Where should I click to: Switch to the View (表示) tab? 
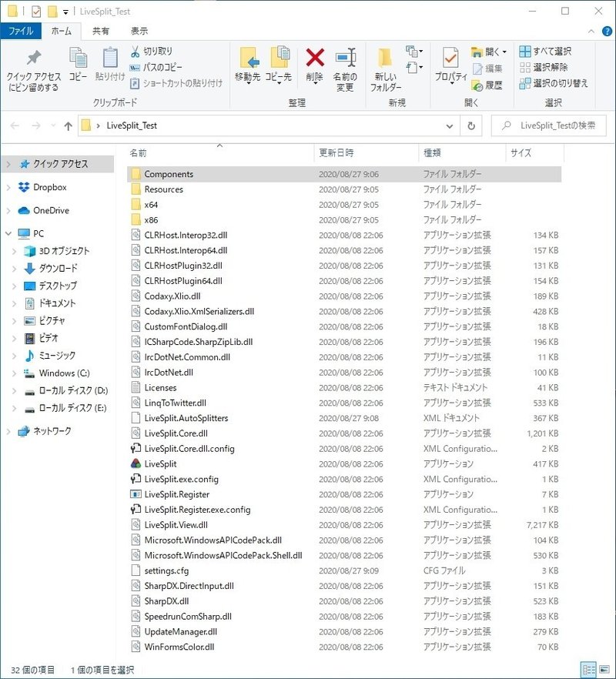pyautogui.click(x=139, y=31)
